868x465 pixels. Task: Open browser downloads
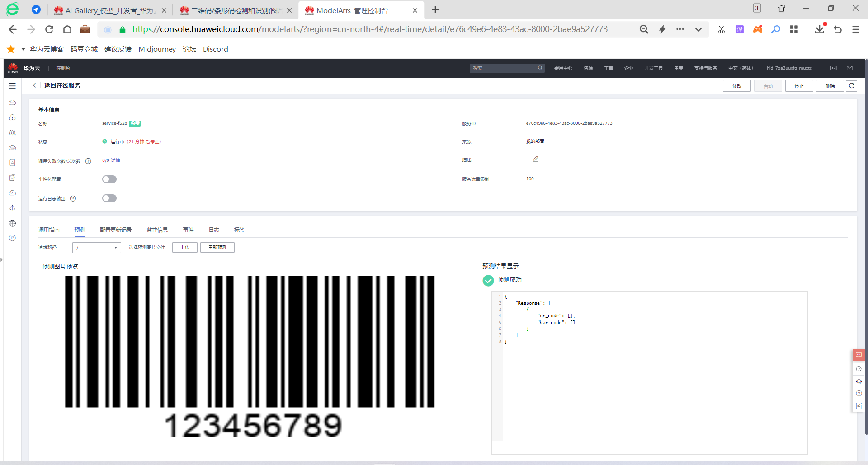[820, 29]
